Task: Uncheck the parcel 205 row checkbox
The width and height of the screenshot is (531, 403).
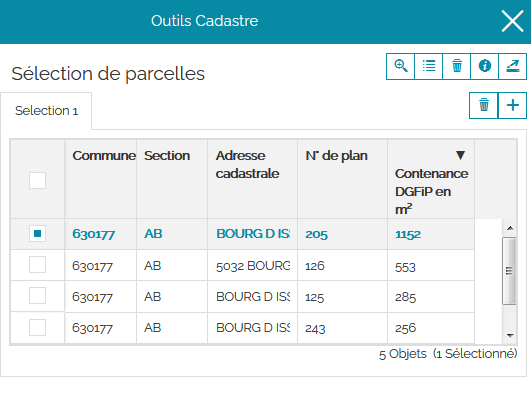Action: pos(37,234)
